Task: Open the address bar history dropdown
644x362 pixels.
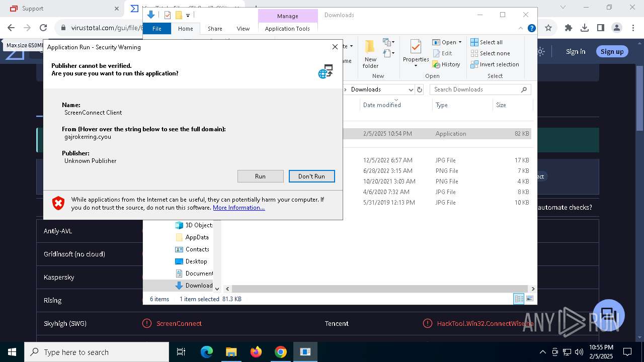Action: [410, 89]
